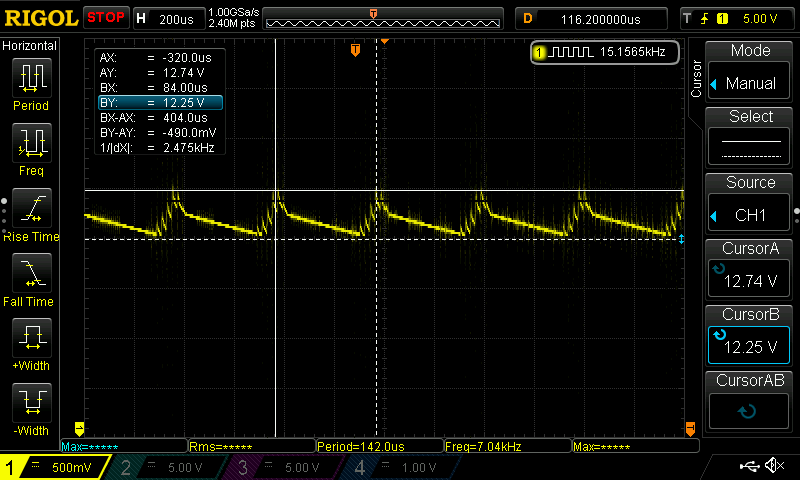800x480 pixels.
Task: Select the +Width measurement icon
Action: coord(32,337)
